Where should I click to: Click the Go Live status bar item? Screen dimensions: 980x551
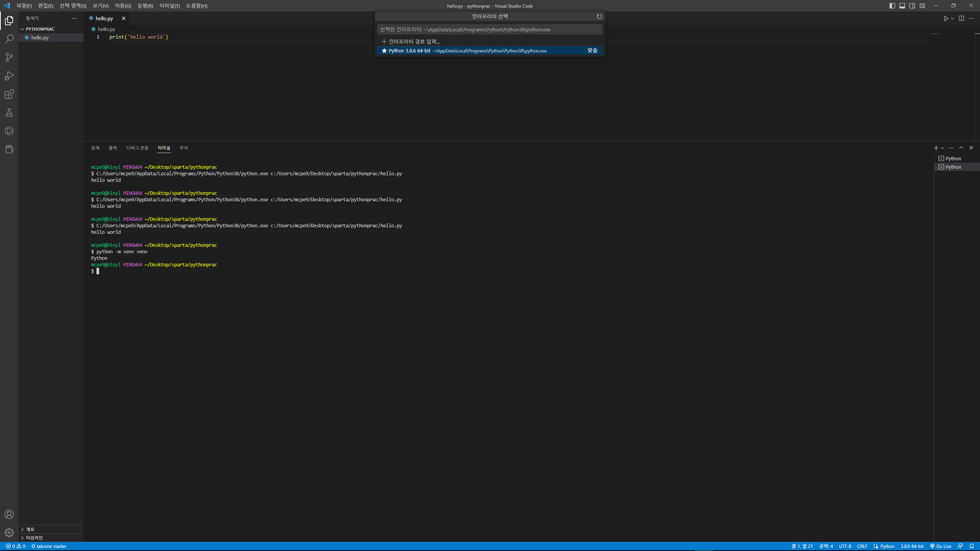pyautogui.click(x=941, y=546)
